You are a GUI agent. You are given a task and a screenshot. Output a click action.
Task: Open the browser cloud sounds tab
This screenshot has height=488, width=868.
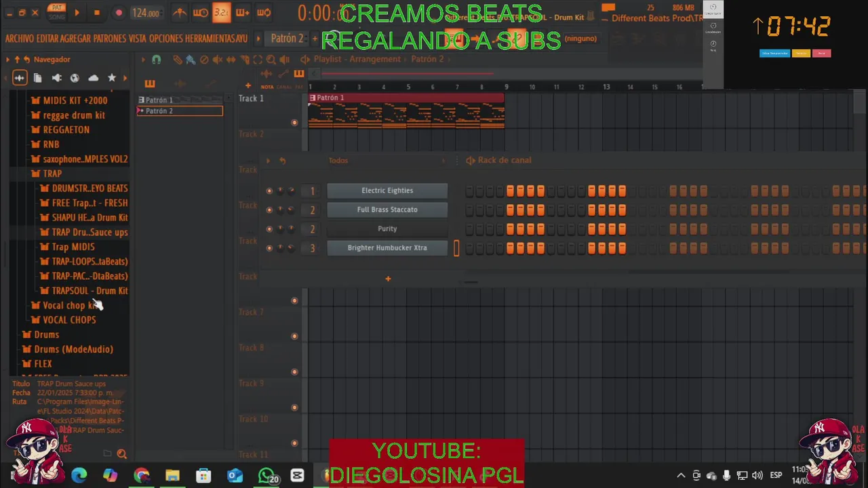[94, 78]
